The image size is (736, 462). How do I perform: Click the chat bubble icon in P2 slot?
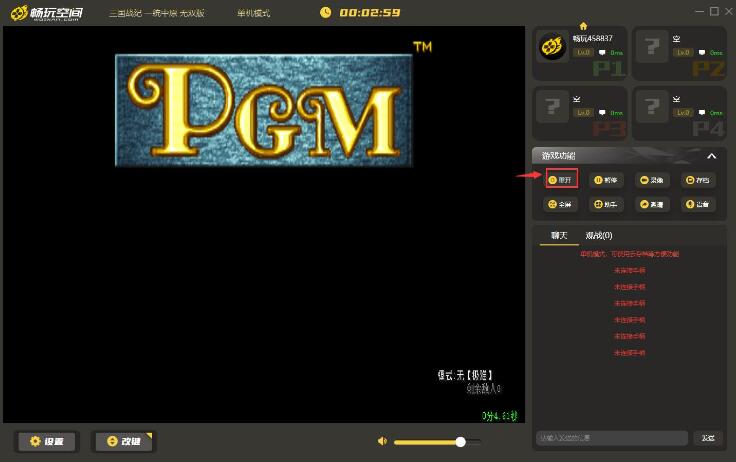[702, 53]
